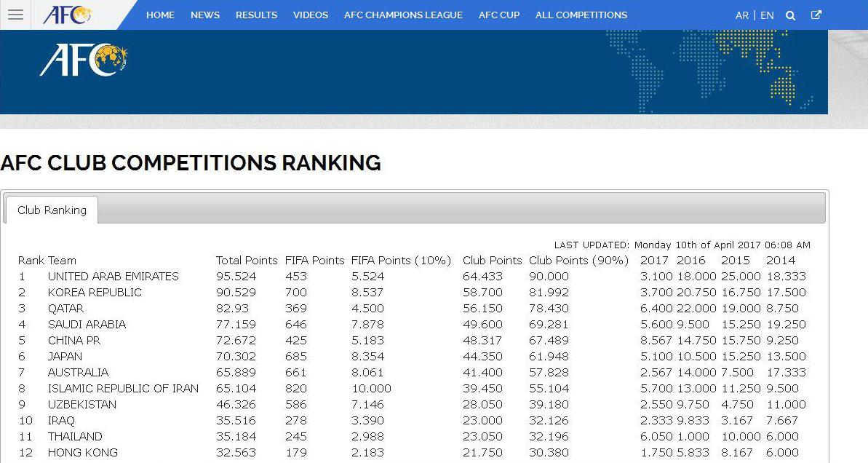The height and width of the screenshot is (463, 868).
Task: Click the external link share icon
Action: [816, 15]
